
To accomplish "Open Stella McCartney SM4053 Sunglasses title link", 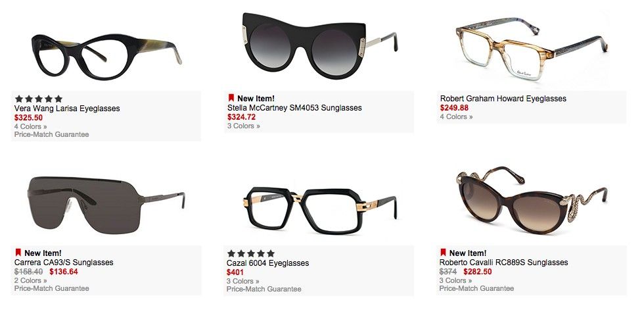I will [x=294, y=108].
